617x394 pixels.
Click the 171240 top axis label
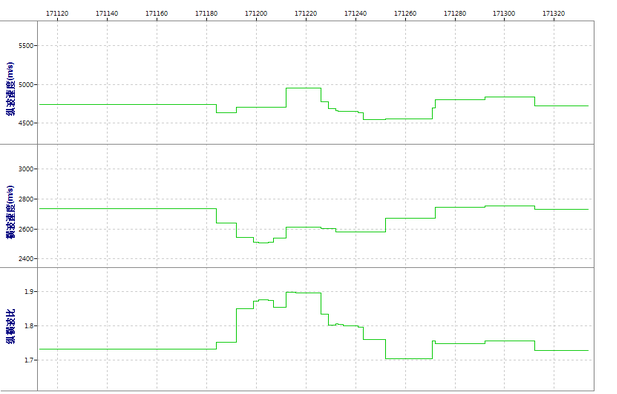click(x=355, y=13)
